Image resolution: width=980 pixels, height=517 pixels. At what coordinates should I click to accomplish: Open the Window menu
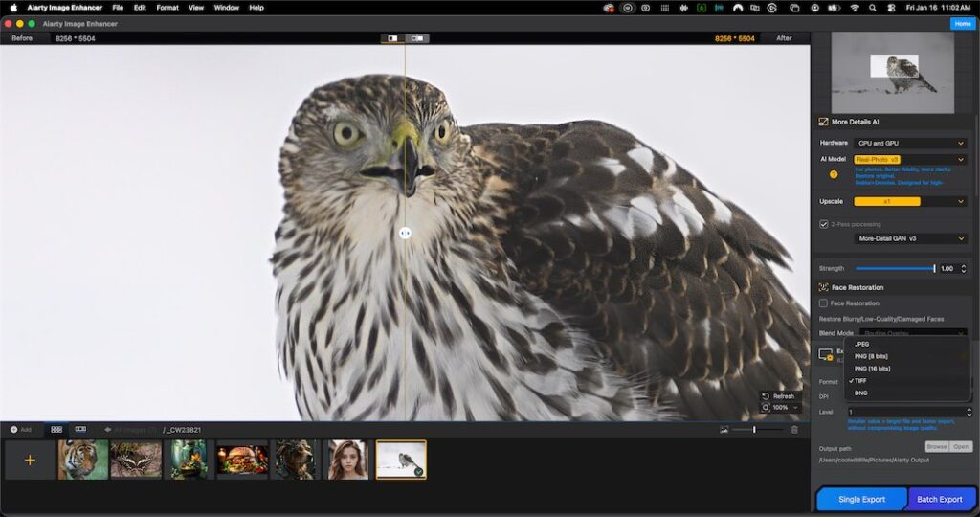tap(226, 8)
